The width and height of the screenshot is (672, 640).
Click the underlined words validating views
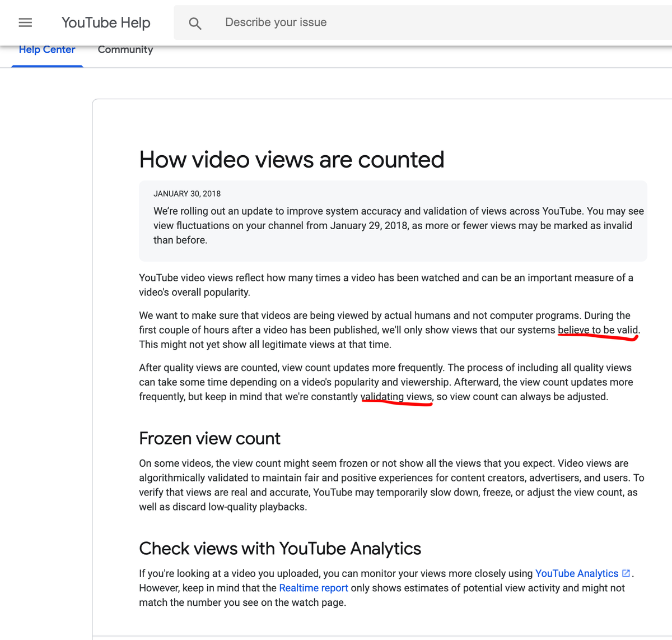[x=396, y=397]
